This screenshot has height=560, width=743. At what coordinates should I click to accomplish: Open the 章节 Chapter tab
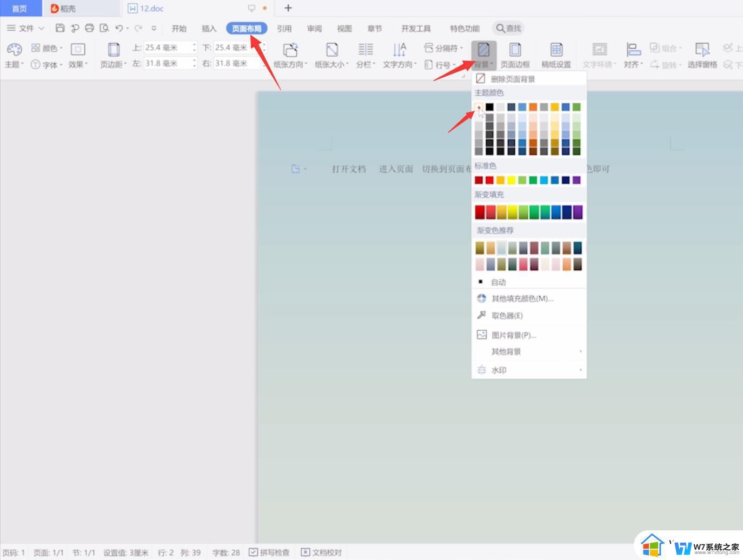[x=374, y=29]
